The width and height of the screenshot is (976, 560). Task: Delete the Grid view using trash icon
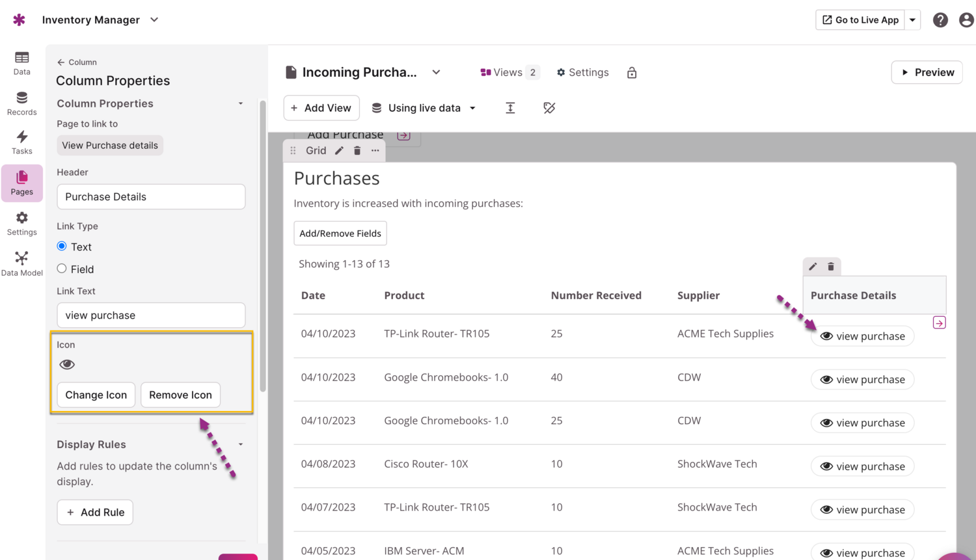pos(357,151)
